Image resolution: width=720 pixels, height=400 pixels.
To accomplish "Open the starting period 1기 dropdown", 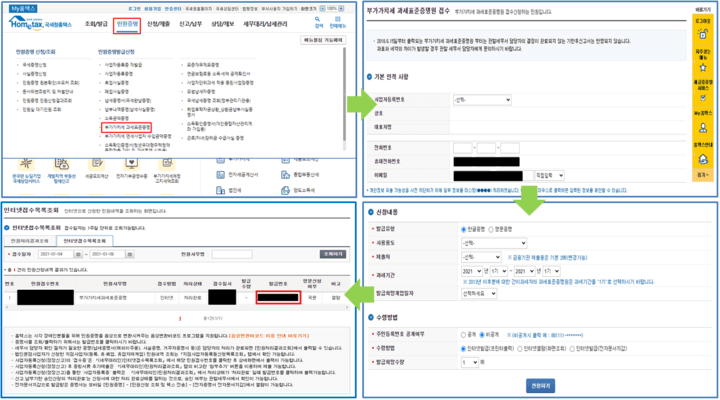I will pyautogui.click(x=498, y=271).
